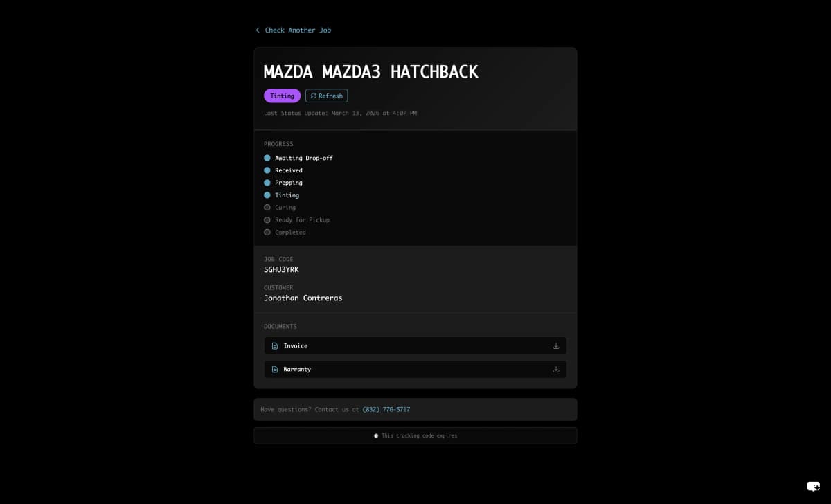Click the Last Status Update timestamp text
The width and height of the screenshot is (831, 504).
click(x=340, y=113)
